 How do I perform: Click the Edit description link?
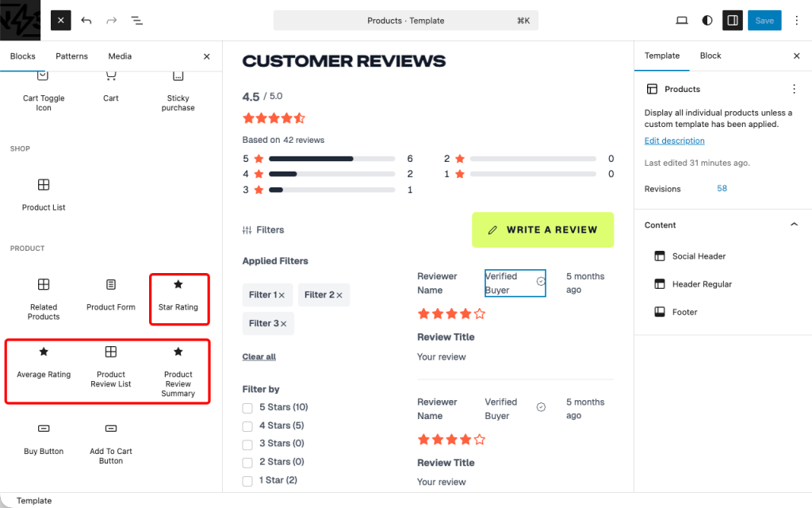click(x=674, y=140)
